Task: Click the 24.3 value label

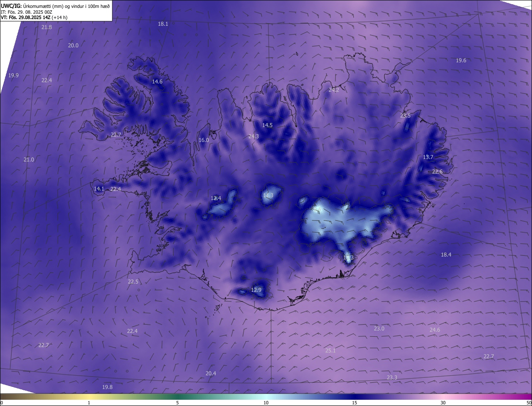Action: (x=254, y=136)
